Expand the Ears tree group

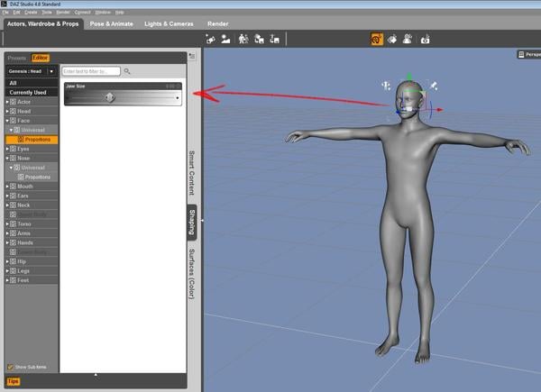click(x=7, y=196)
